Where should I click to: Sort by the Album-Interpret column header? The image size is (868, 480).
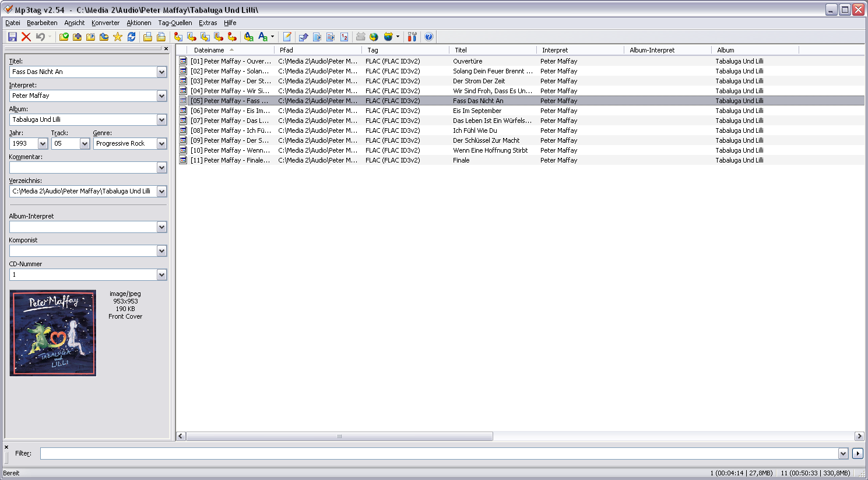pyautogui.click(x=667, y=50)
